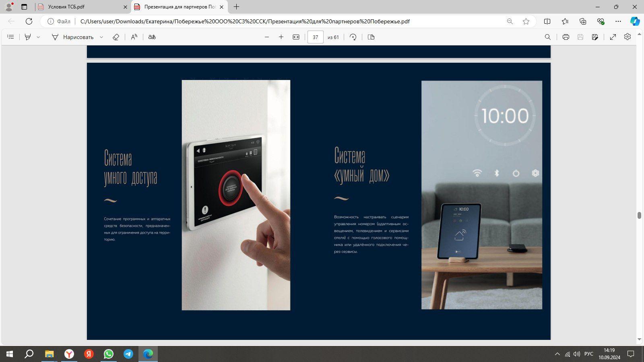Click the read aloud icon
Screen dimensions: 644x362
click(134, 37)
